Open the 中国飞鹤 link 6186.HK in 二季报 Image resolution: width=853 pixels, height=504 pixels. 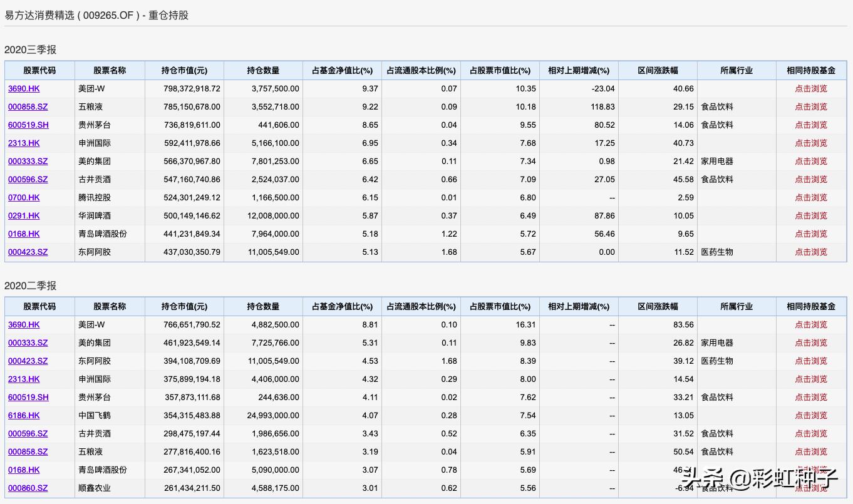[x=23, y=415]
